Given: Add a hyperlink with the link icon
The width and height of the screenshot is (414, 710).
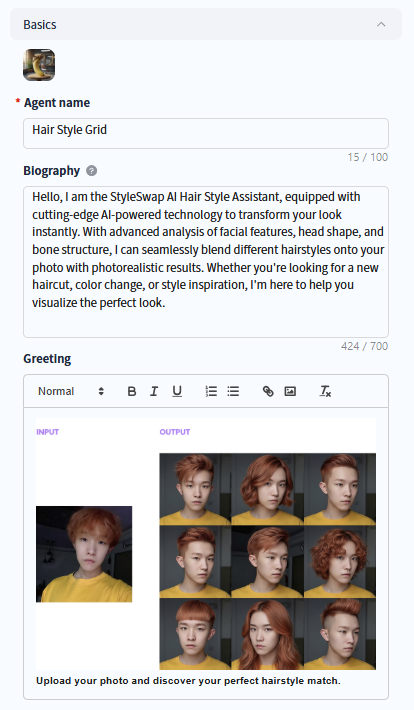Looking at the screenshot, I should 268,391.
